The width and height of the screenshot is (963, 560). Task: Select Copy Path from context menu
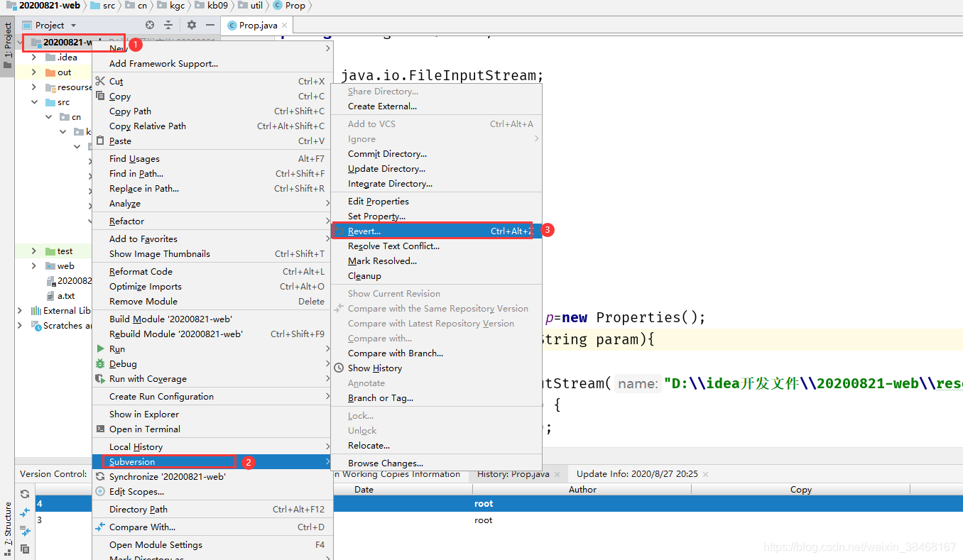(212, 111)
